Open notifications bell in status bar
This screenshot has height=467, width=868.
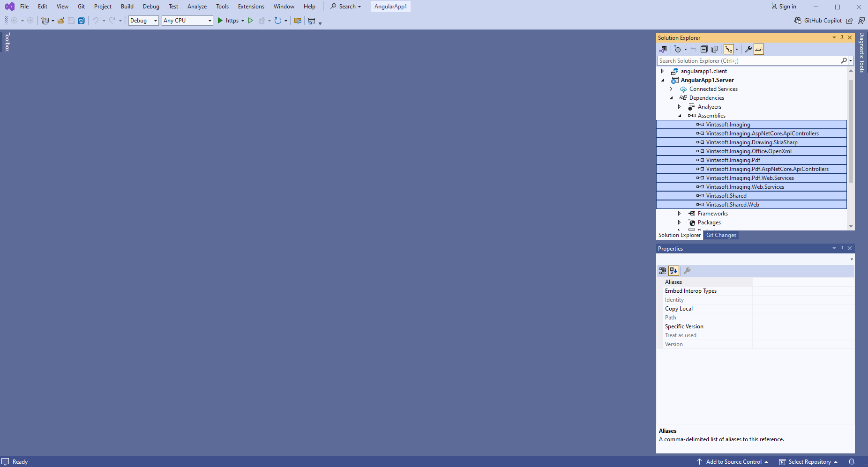pos(852,462)
